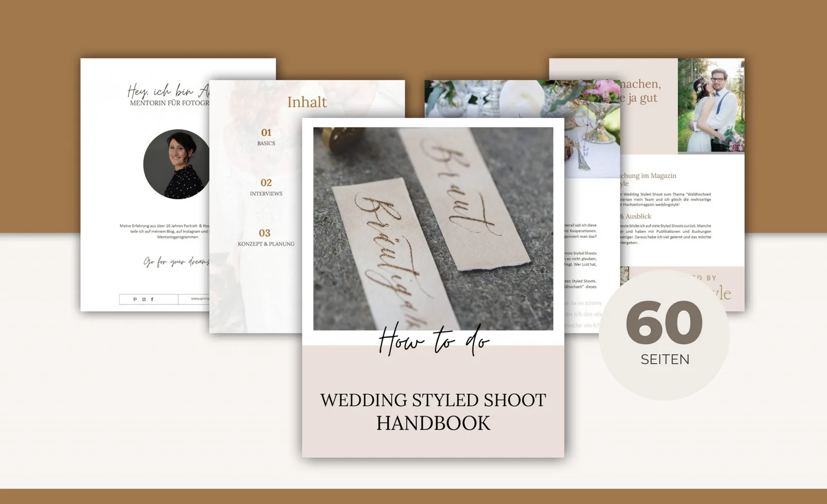Image resolution: width=827 pixels, height=504 pixels.
Task: Click the Instagram icon on the intro page
Action: pyautogui.click(x=144, y=299)
